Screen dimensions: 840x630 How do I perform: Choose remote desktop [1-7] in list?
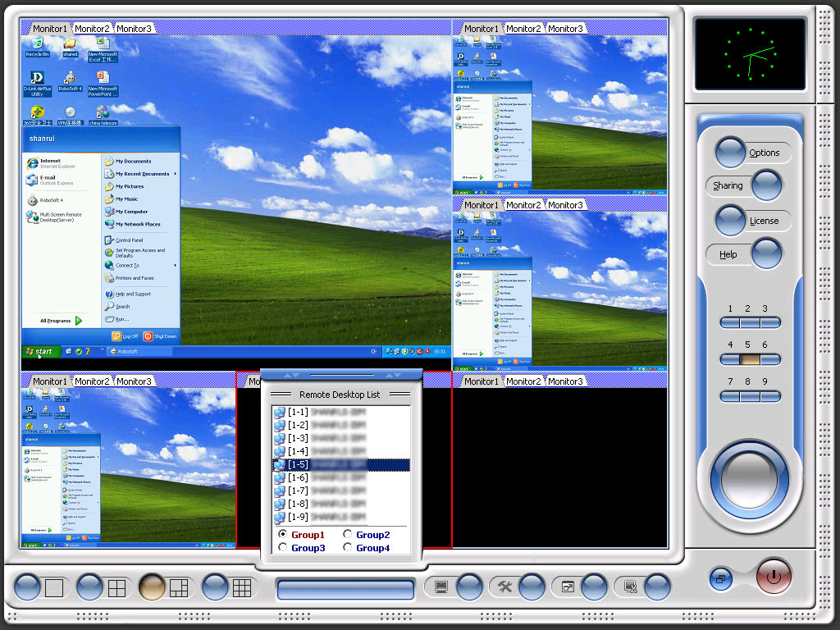[x=341, y=491]
